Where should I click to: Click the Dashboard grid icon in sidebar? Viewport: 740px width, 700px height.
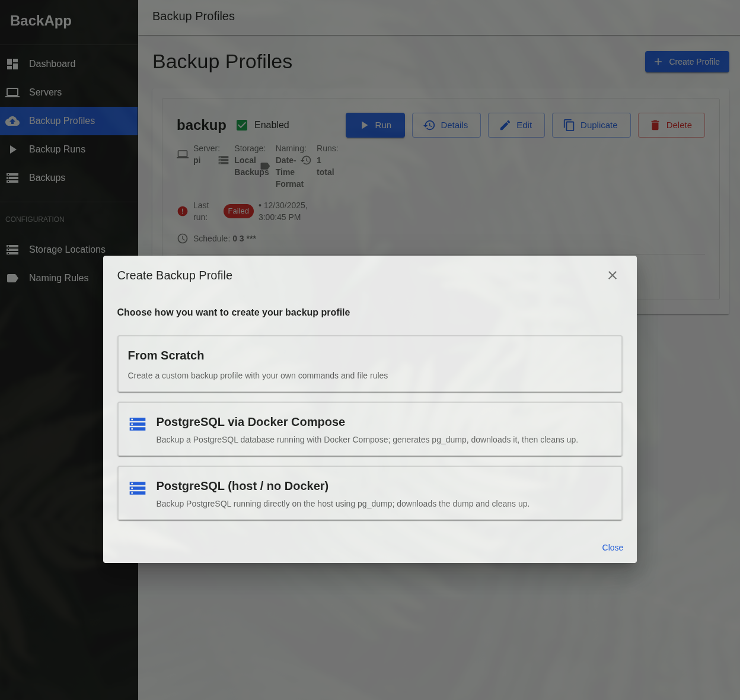[x=12, y=64]
